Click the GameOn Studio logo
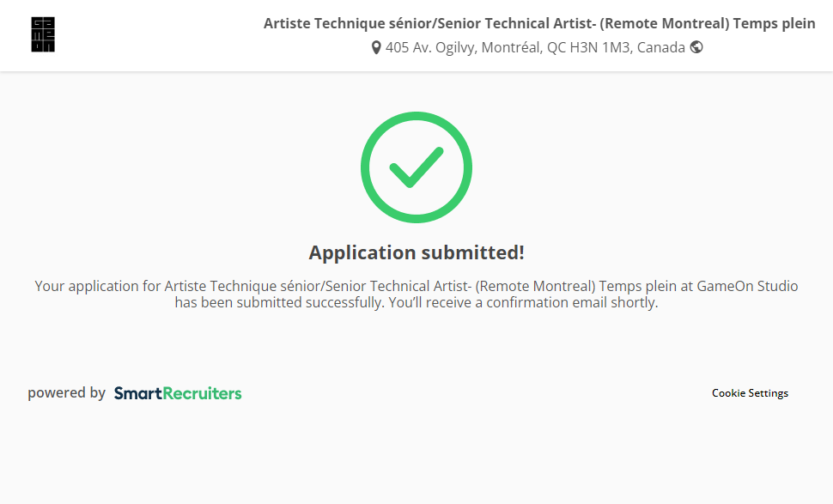Screen dimensions: 833x504 (43, 35)
